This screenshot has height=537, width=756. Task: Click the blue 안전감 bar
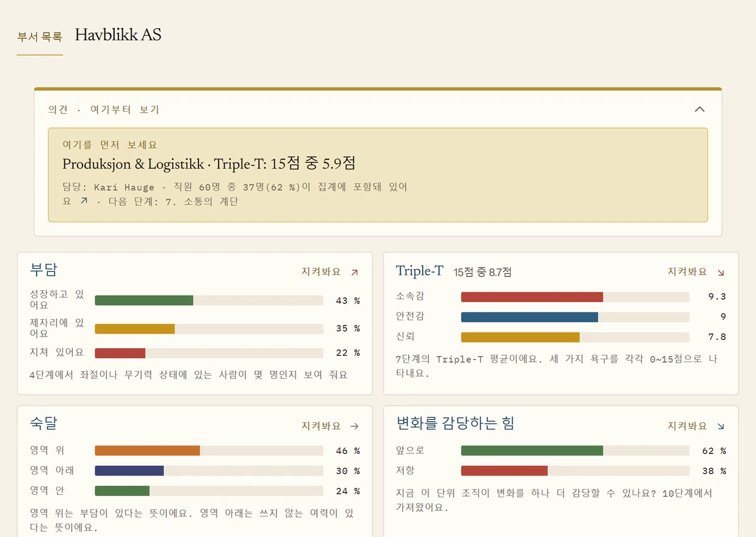pyautogui.click(x=530, y=317)
